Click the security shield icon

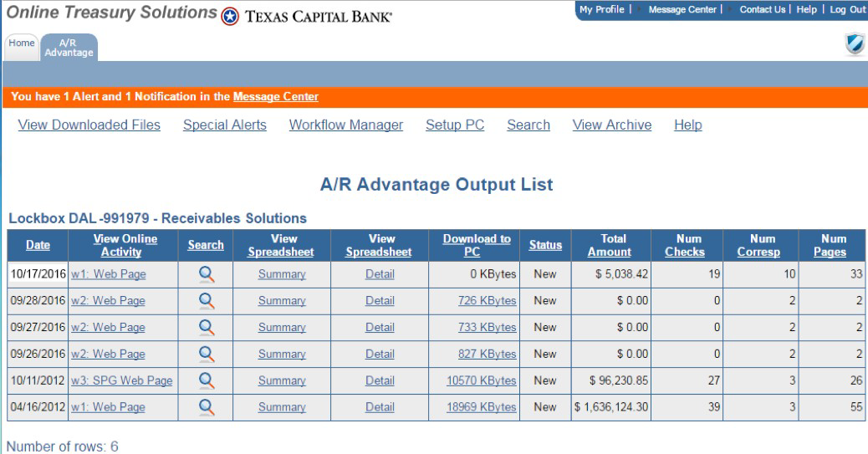(855, 43)
